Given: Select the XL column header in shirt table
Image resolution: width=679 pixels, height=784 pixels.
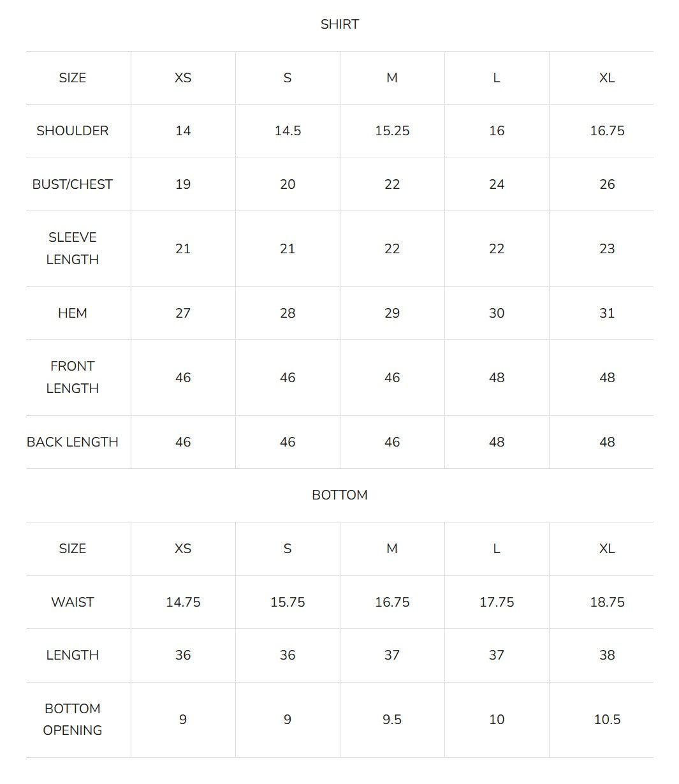Looking at the screenshot, I should [x=607, y=78].
